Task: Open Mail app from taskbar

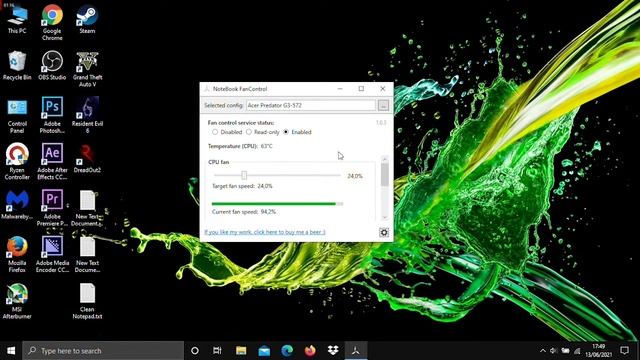Action: (264, 351)
